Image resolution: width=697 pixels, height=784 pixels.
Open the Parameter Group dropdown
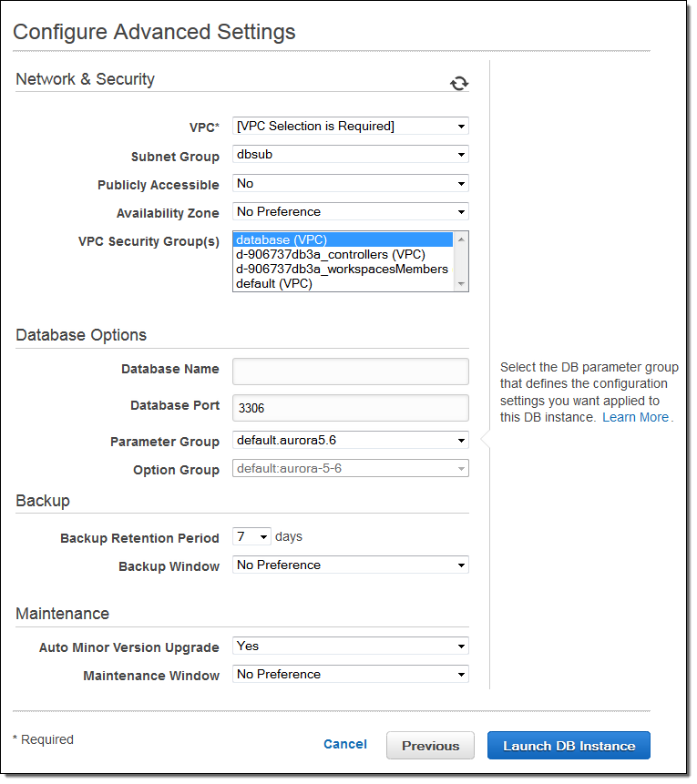tap(351, 441)
